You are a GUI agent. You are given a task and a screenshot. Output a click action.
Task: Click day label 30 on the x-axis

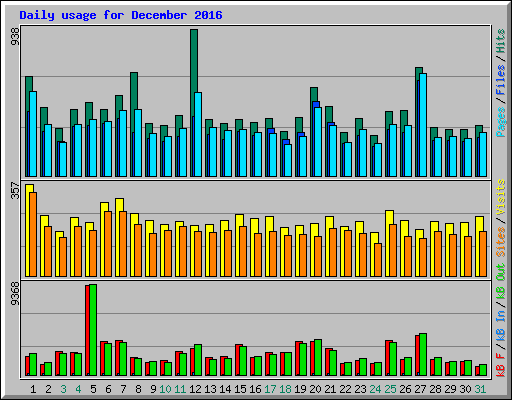point(465,389)
